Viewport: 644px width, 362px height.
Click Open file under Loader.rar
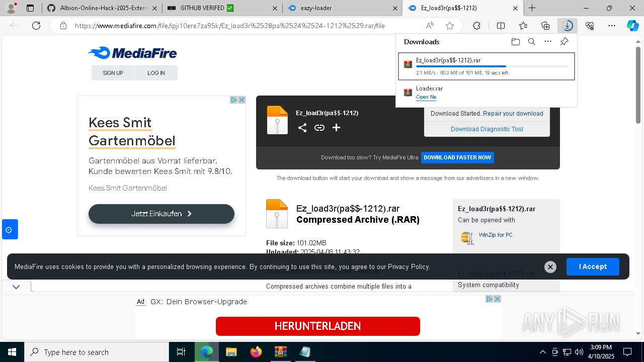pyautogui.click(x=426, y=97)
